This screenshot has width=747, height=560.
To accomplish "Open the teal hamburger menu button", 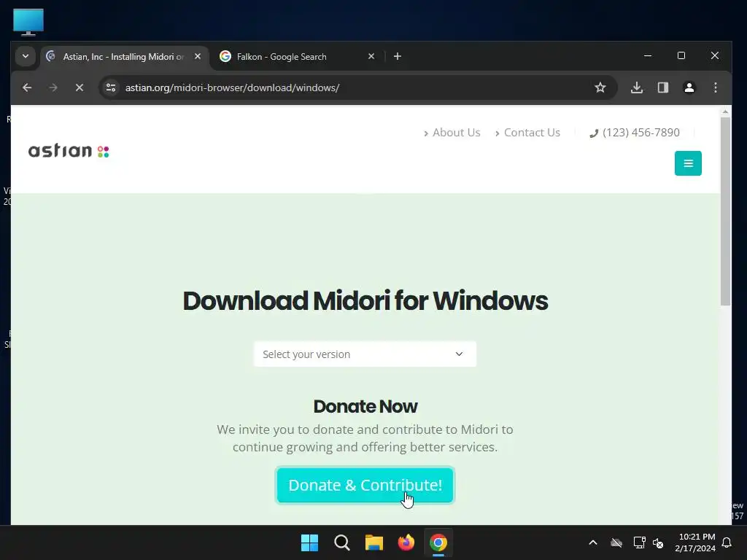I will pos(688,163).
